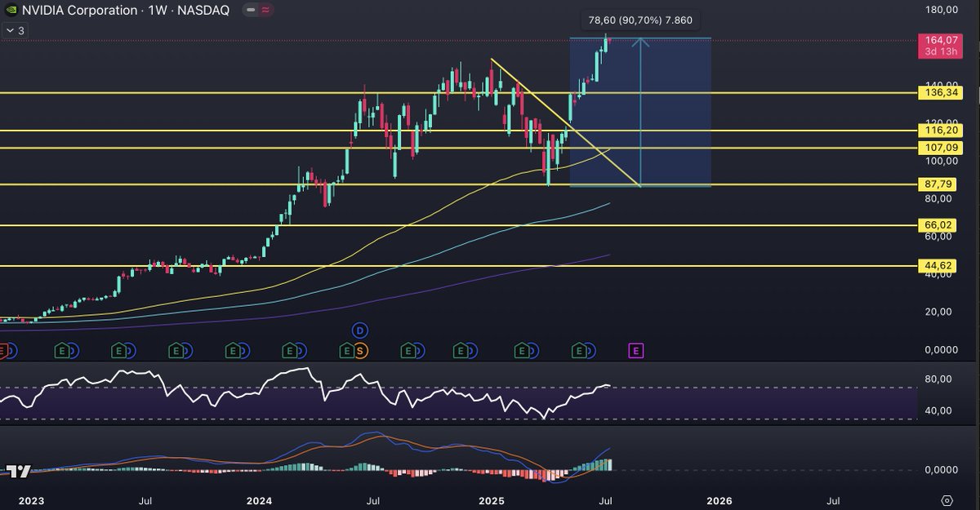Open the orange S stock split marker
The height and width of the screenshot is (510, 980).
tap(360, 351)
